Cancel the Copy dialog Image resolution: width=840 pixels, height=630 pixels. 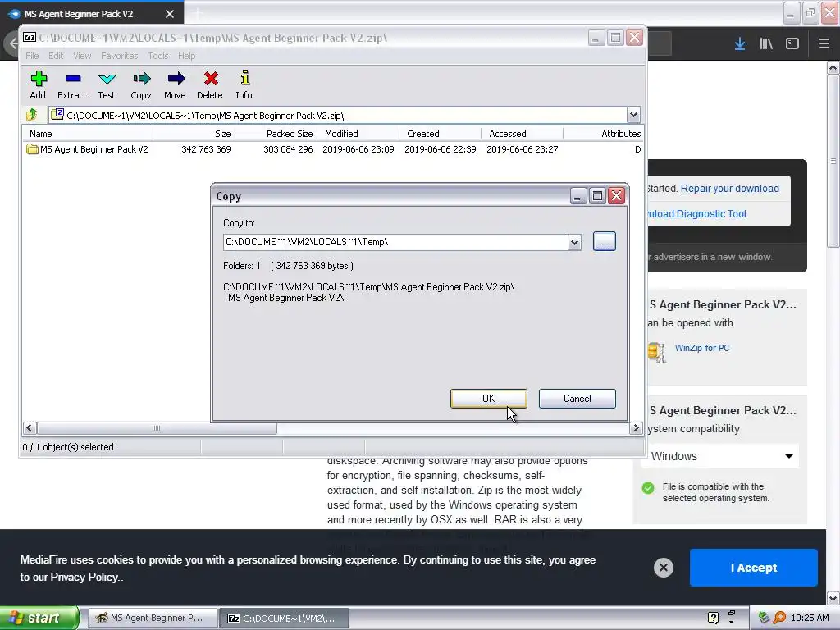coord(577,399)
